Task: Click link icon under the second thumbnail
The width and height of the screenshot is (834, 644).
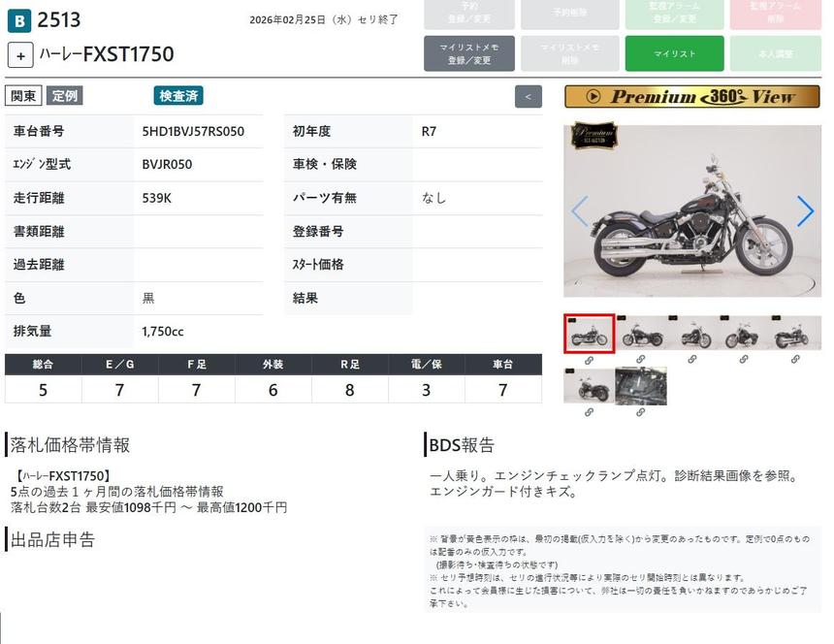Action: pos(640,360)
